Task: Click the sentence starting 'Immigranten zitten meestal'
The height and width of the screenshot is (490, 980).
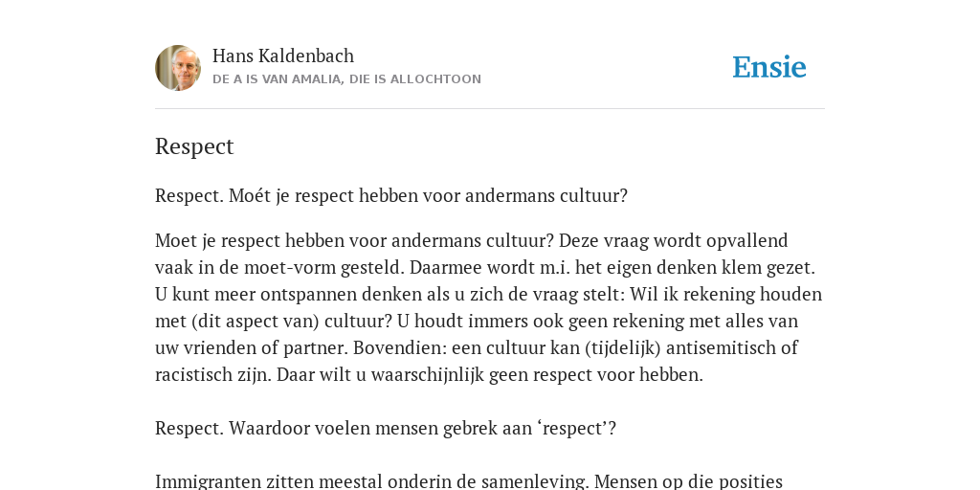Action: pyautogui.click(x=469, y=481)
